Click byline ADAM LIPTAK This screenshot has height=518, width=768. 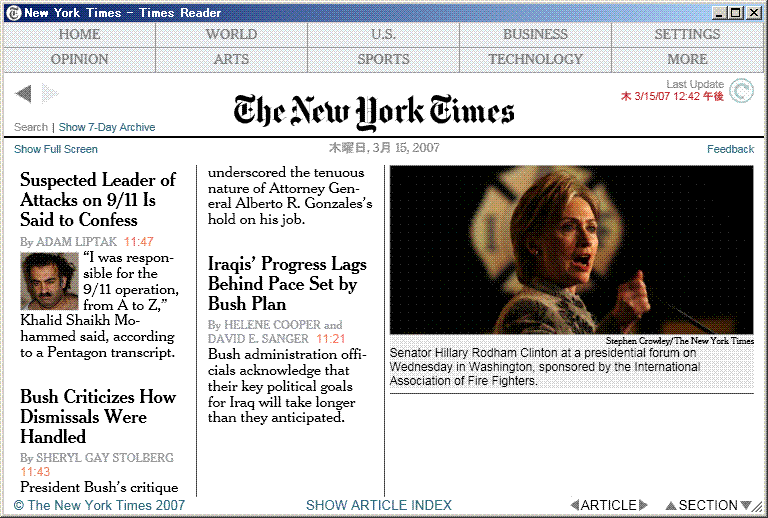76,241
